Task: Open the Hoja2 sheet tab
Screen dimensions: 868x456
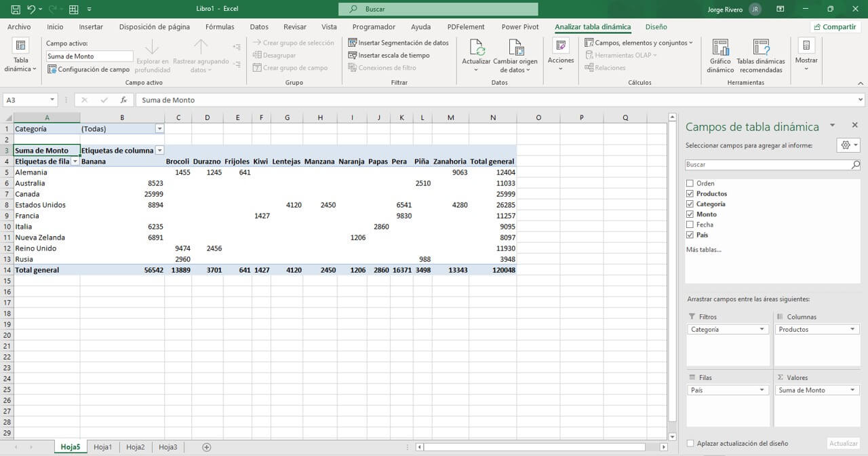Action: [135, 446]
